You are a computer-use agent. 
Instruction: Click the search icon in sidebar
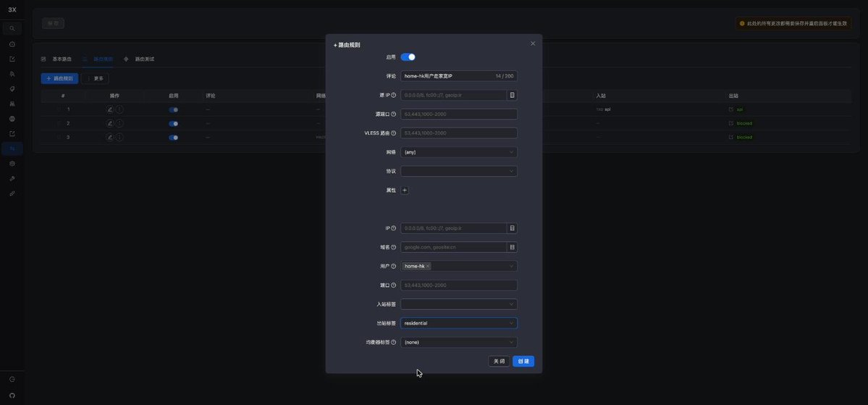coord(12,28)
